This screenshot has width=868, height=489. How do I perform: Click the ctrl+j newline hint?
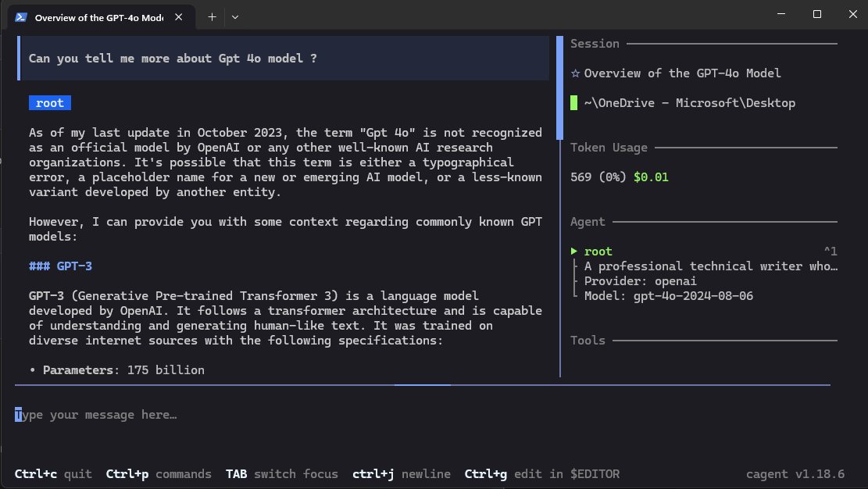402,475
